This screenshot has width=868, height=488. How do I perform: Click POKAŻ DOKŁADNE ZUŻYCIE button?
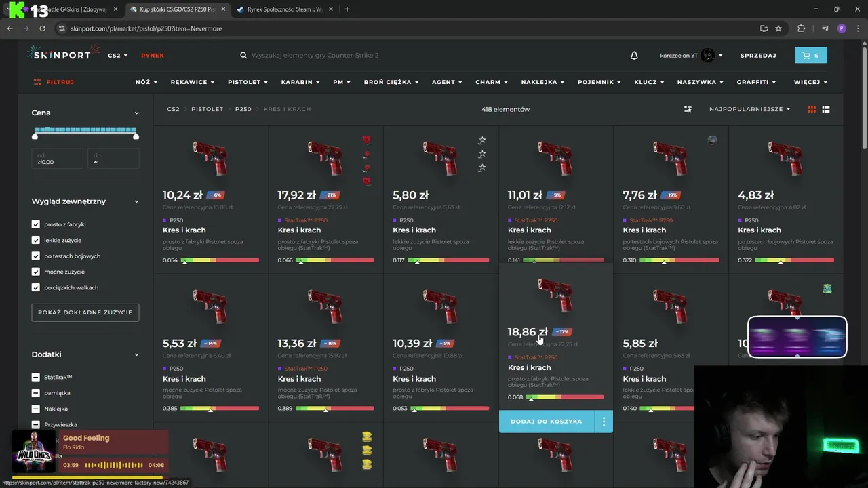pos(85,312)
